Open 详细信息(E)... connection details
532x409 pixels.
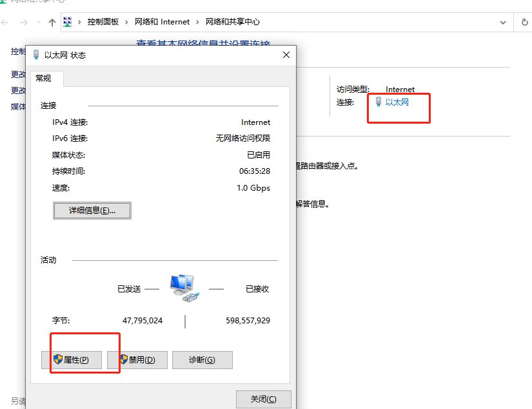(92, 211)
